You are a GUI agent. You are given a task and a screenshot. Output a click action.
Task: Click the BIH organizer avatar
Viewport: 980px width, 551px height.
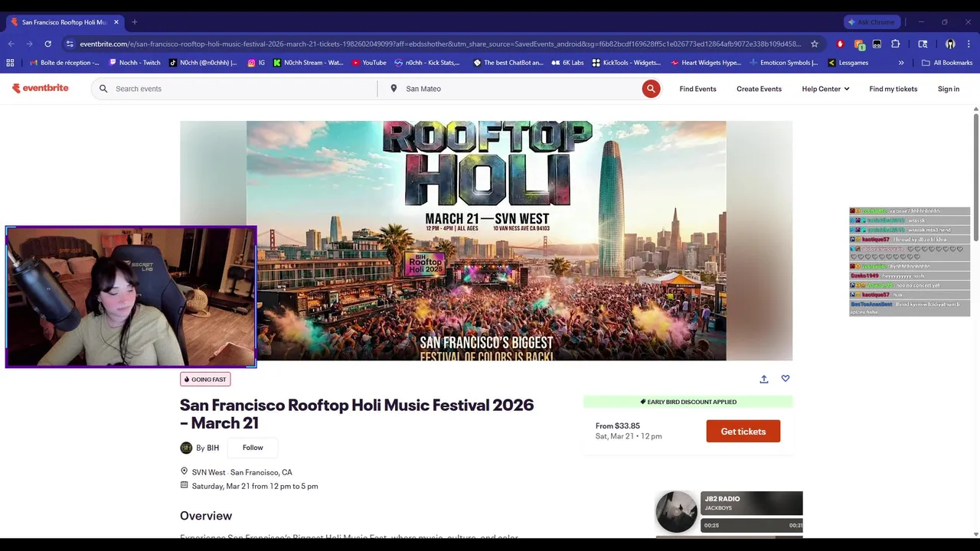click(x=186, y=448)
